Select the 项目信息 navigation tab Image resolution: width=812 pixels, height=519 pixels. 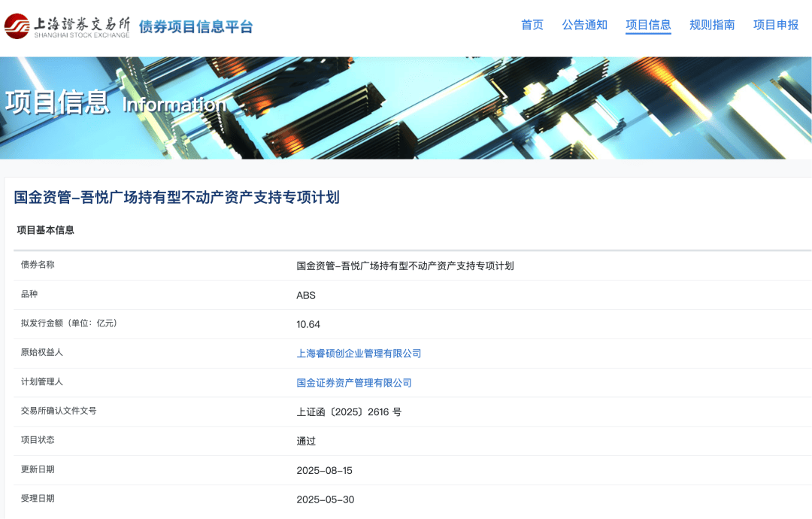(x=648, y=25)
